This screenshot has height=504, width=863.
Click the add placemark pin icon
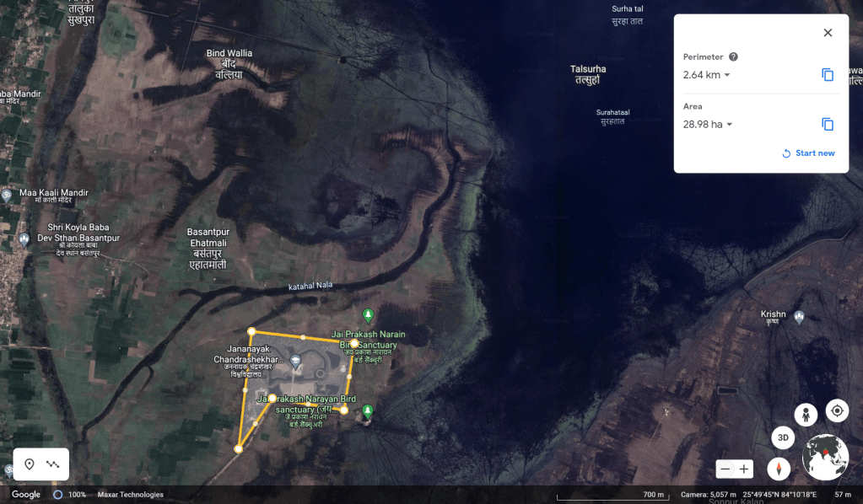[x=30, y=464]
